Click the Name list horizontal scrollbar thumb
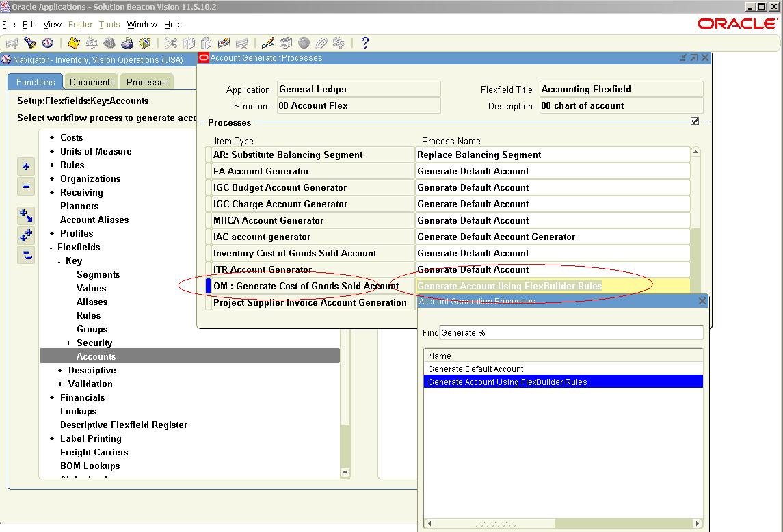This screenshot has width=783, height=532. 495,524
